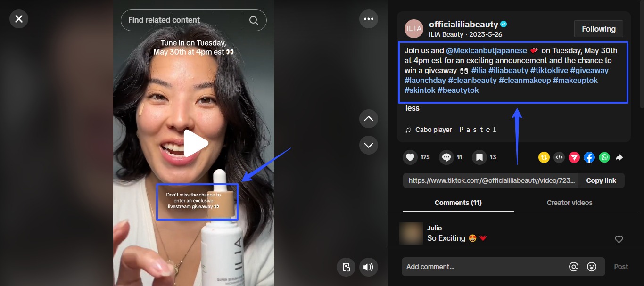Click the magnifier search icon
This screenshot has height=286, width=644.
[x=254, y=20]
